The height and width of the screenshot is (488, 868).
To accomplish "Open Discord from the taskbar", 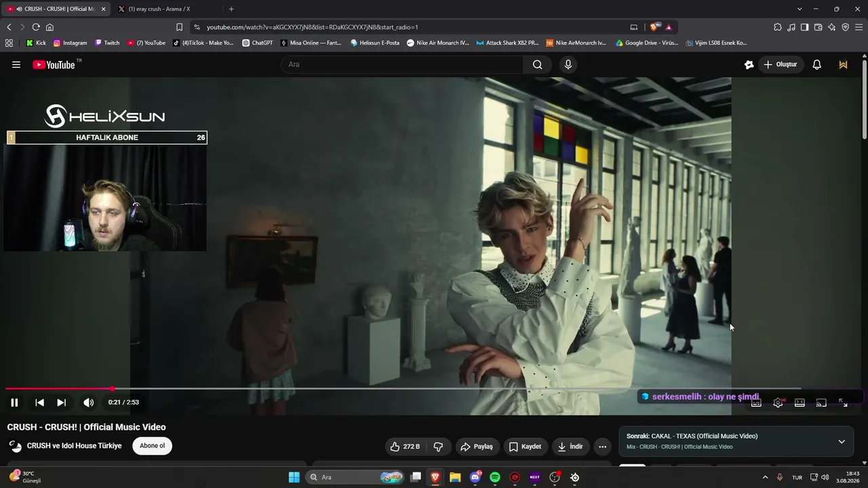I will point(475,477).
